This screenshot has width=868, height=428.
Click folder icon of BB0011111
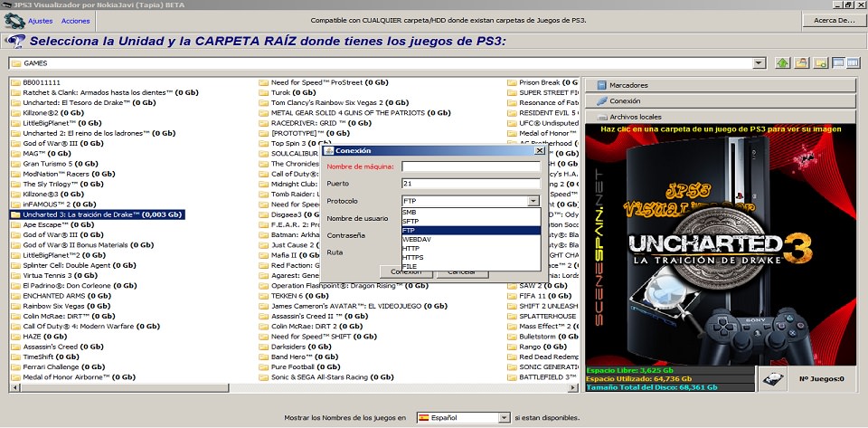pyautogui.click(x=15, y=82)
